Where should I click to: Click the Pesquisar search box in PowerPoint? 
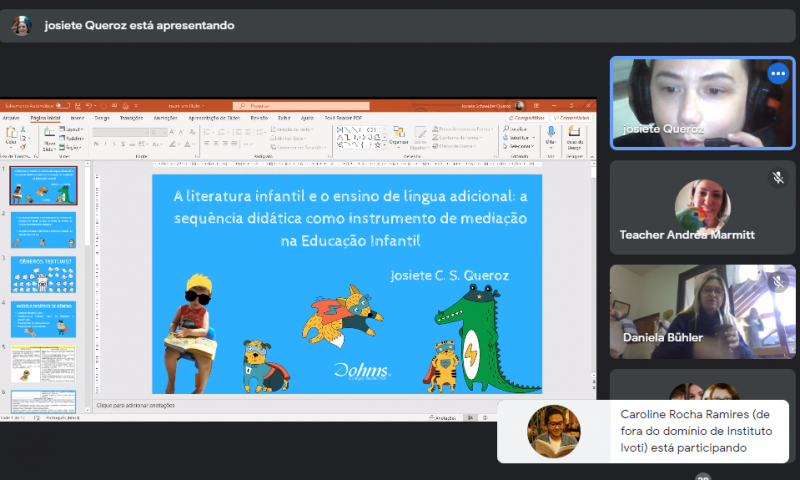[301, 106]
